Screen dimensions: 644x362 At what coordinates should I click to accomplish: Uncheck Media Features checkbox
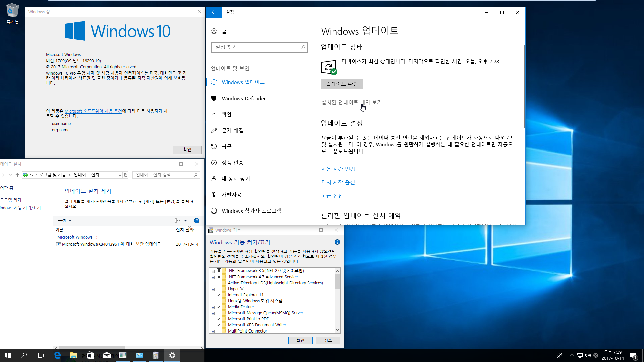point(219,307)
